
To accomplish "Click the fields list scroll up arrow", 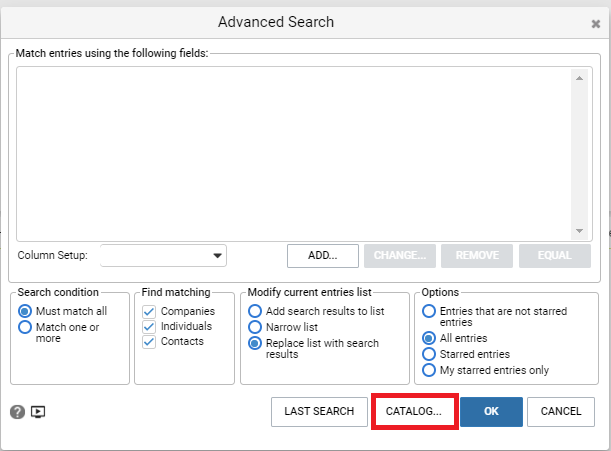I will pos(579,78).
